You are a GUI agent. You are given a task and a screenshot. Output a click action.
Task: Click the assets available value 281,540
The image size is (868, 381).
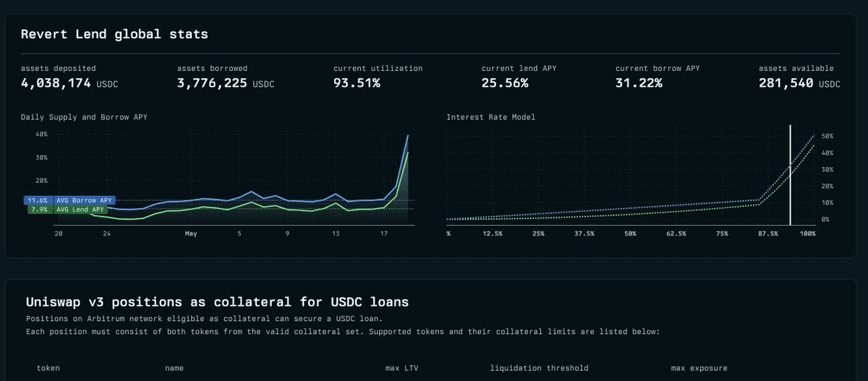786,83
